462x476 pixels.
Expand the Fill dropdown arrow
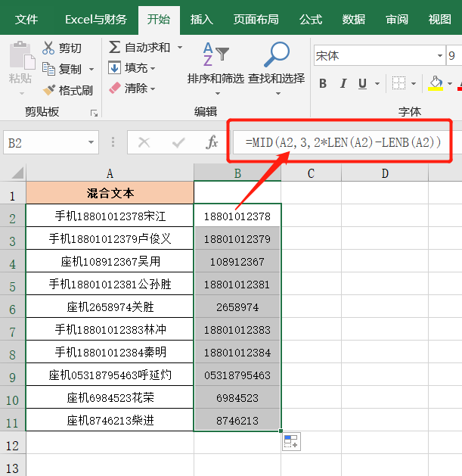coord(153,68)
